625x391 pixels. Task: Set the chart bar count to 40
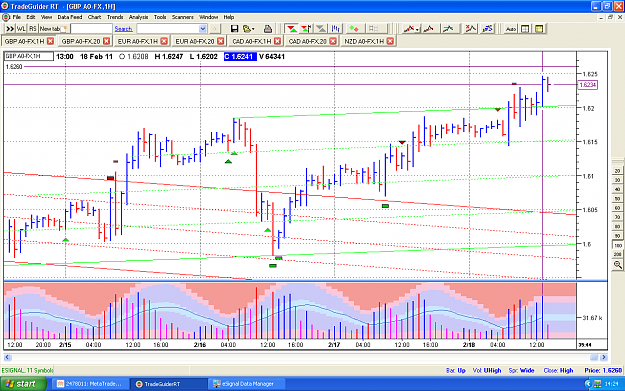(x=617, y=189)
